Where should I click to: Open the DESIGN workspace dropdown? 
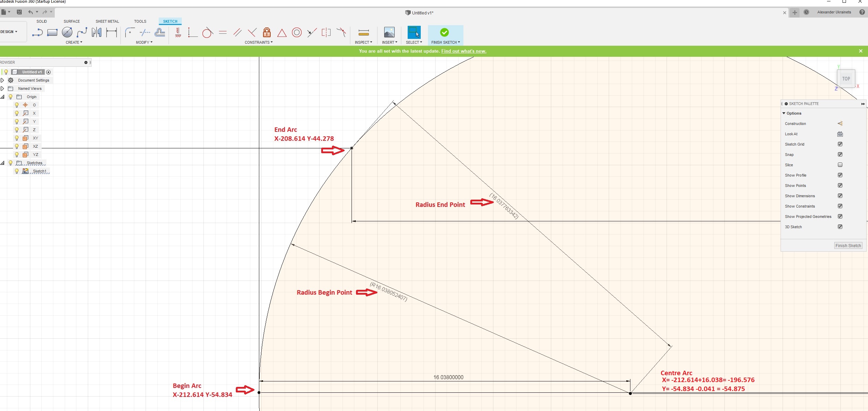click(9, 32)
